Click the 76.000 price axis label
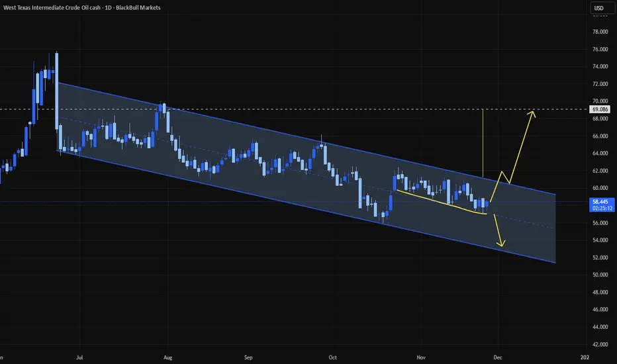Screen dimensions: 617x364 600,49
